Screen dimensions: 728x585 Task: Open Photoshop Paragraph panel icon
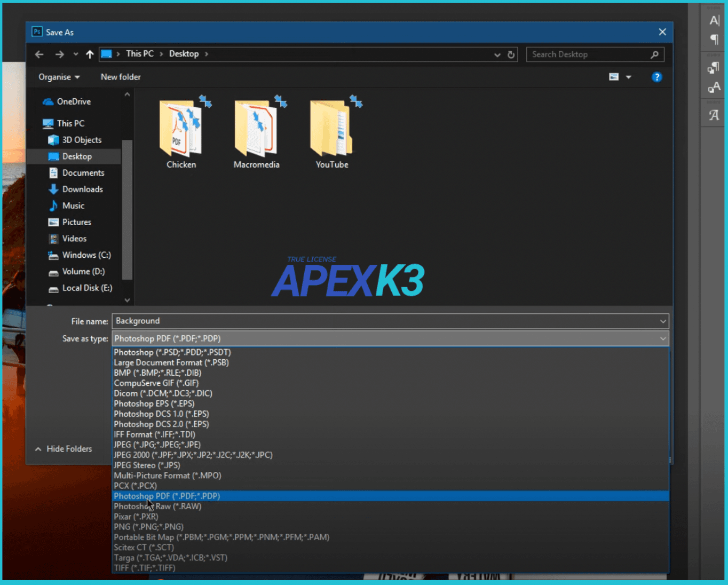click(x=714, y=39)
